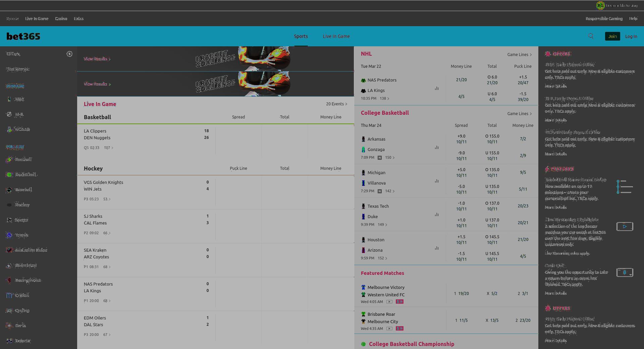This screenshot has width=644, height=349.
Task: Open Offers in the sidebar
Action: (x=13, y=54)
